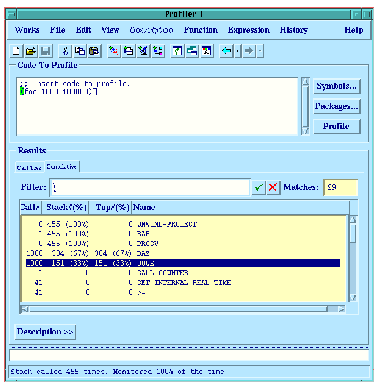Click the grayed Save floppy disk icon
The height and width of the screenshot is (390, 379).
coord(45,51)
